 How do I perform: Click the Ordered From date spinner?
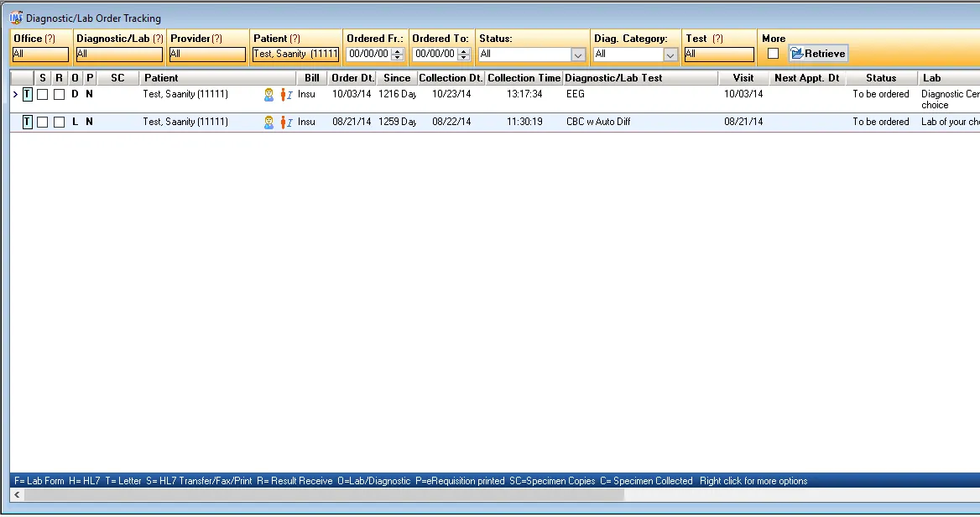(397, 54)
